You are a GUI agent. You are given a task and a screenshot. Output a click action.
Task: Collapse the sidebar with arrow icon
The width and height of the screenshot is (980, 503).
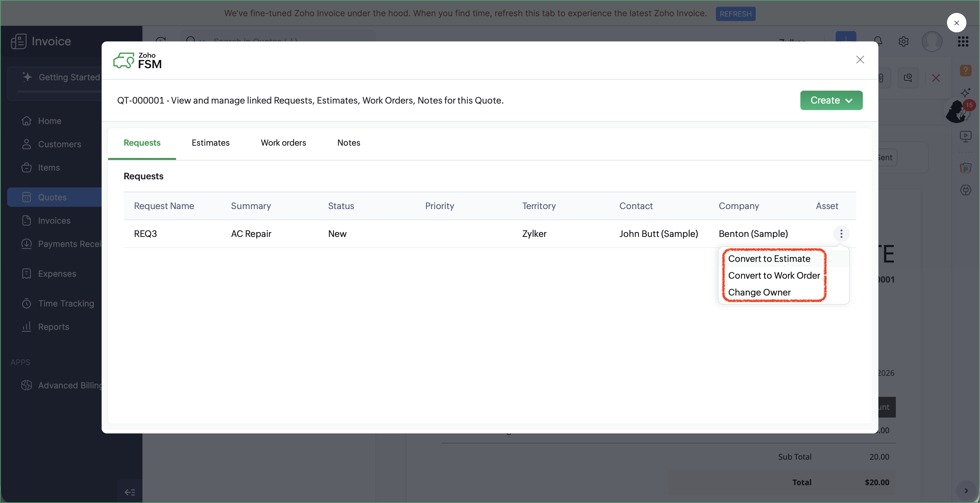coord(130,492)
